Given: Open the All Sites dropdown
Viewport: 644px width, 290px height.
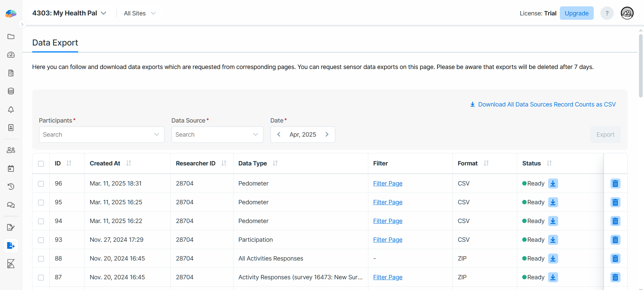Looking at the screenshot, I should tap(140, 13).
